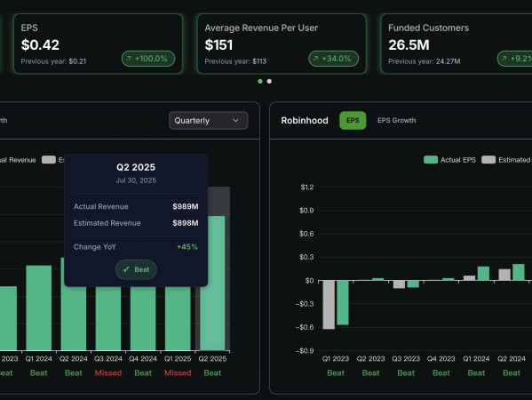Click the checkmark icon in tooltip Beat badge

(126, 269)
